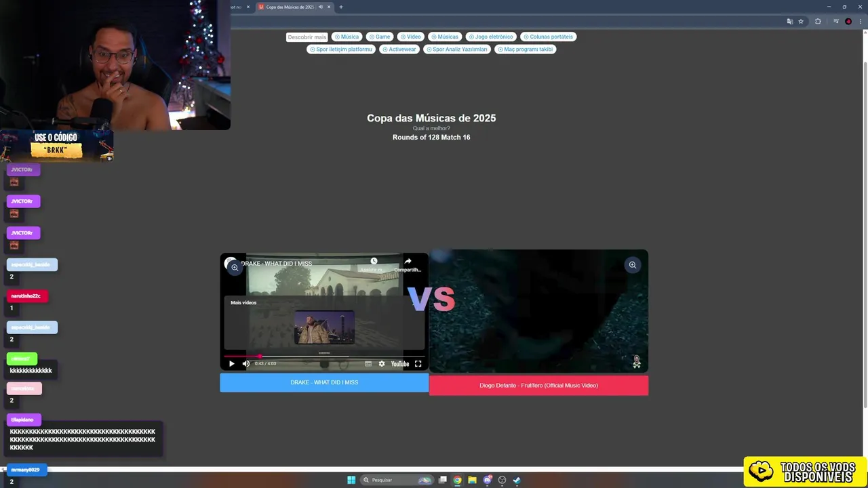Zoom the Drake video with magnifier icon
Image resolution: width=868 pixels, height=488 pixels.
pyautogui.click(x=235, y=268)
